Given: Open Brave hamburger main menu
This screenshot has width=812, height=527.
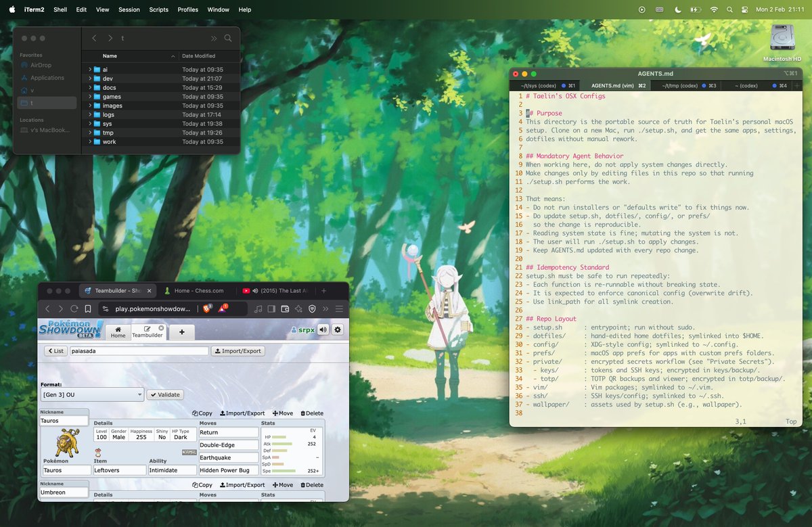Looking at the screenshot, I should [339, 308].
